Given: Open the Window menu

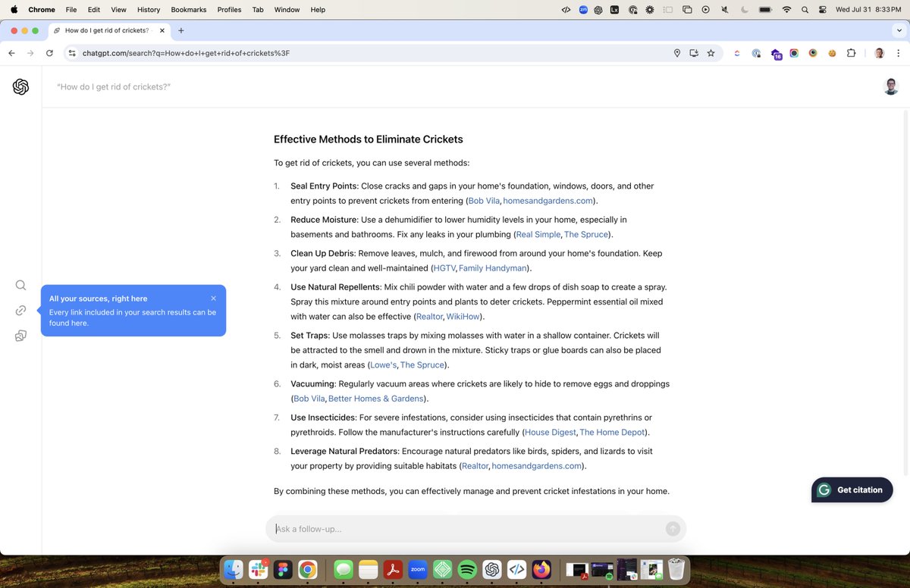Looking at the screenshot, I should click(x=287, y=9).
